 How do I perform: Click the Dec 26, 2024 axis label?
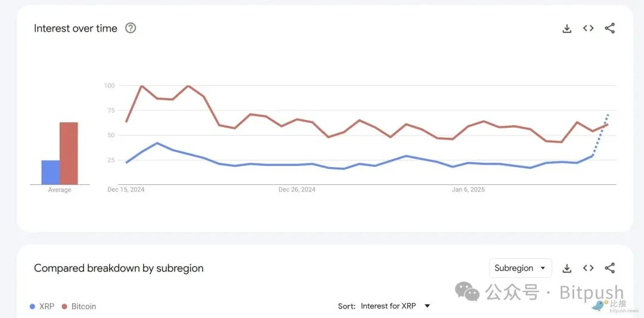pyautogui.click(x=297, y=190)
